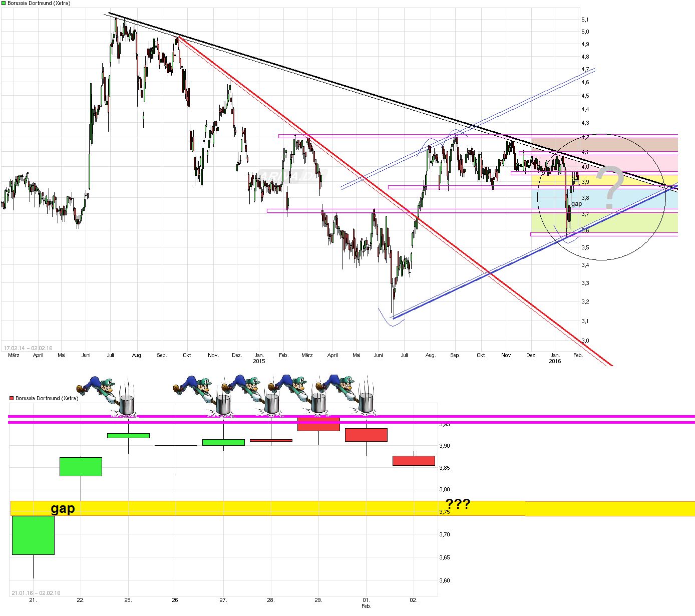Select the green candle body for 22.

(81, 466)
